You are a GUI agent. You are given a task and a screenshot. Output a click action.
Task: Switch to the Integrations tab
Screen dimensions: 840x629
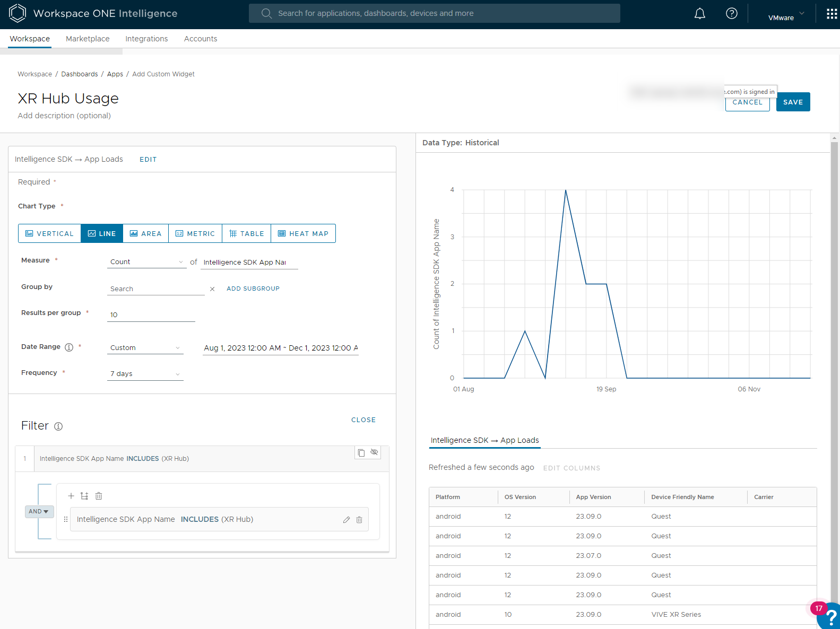point(146,39)
